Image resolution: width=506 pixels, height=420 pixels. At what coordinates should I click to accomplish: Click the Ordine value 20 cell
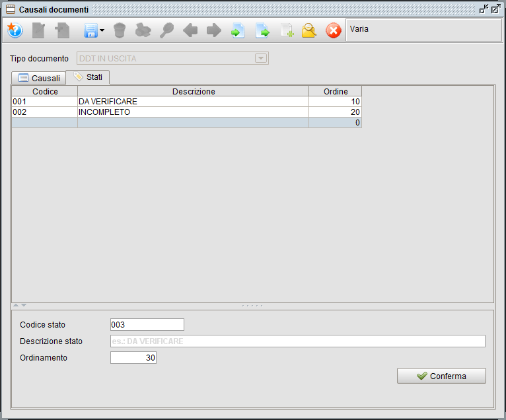click(x=336, y=112)
